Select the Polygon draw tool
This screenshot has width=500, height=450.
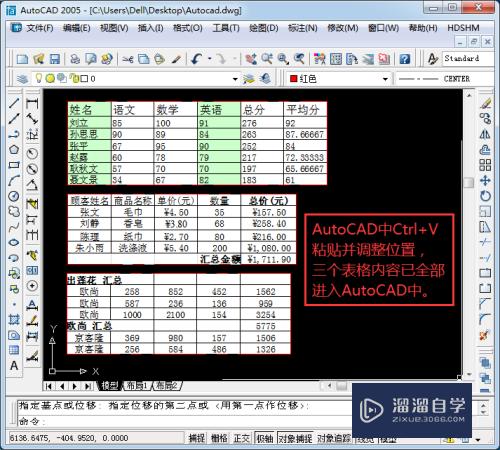14,149
